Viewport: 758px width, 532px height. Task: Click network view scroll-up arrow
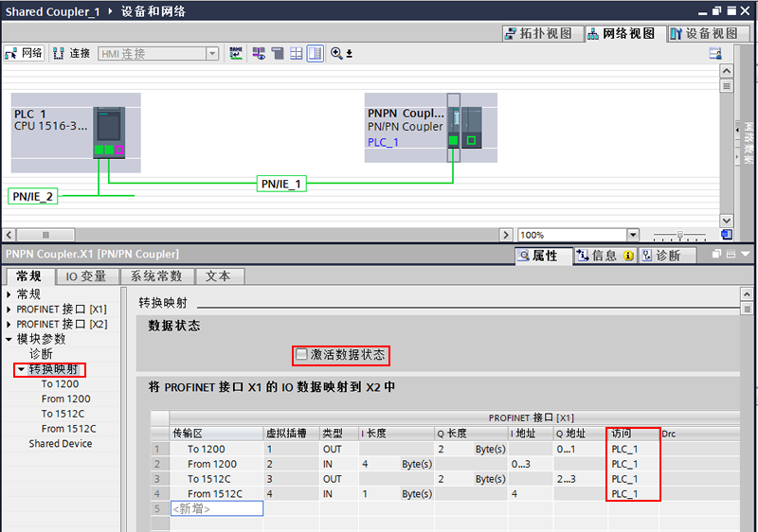[x=726, y=71]
